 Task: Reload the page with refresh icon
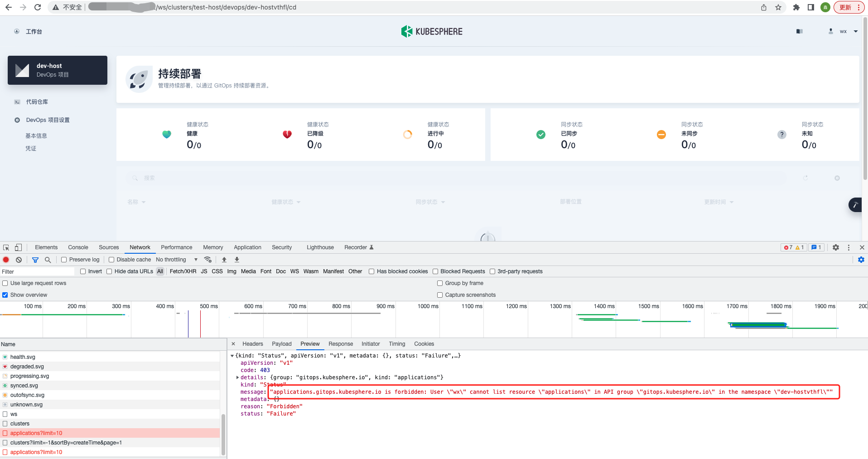pos(38,7)
